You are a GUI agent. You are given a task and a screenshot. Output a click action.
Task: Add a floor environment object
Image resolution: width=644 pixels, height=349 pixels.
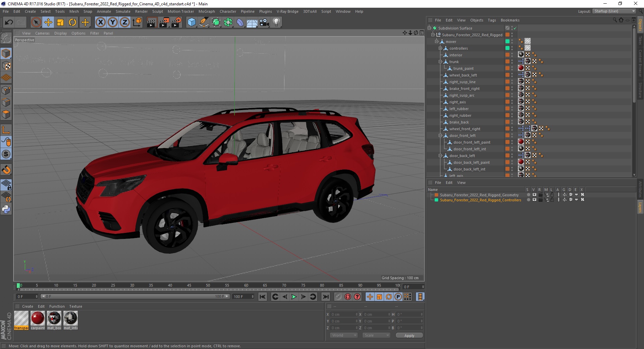coord(252,22)
